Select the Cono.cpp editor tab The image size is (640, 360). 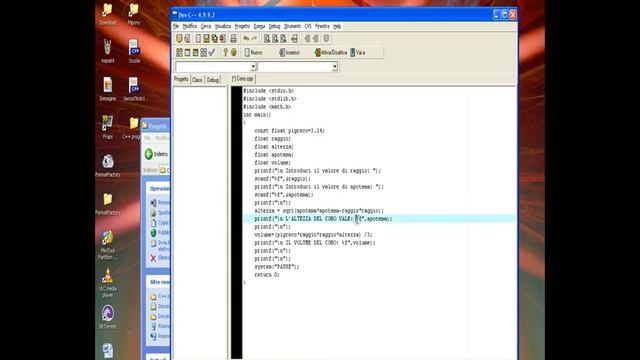click(242, 79)
